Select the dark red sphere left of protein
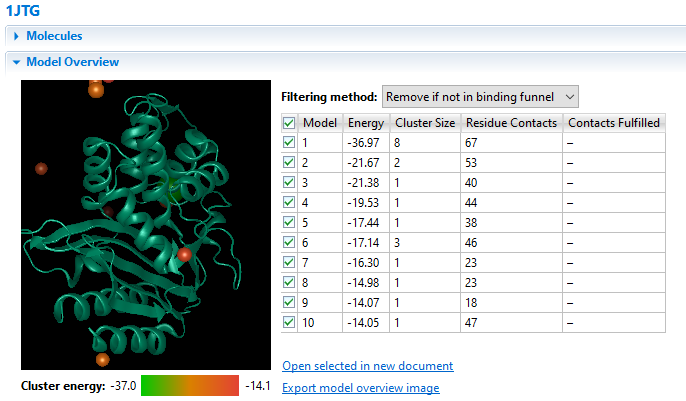686x401 pixels. (x=41, y=168)
